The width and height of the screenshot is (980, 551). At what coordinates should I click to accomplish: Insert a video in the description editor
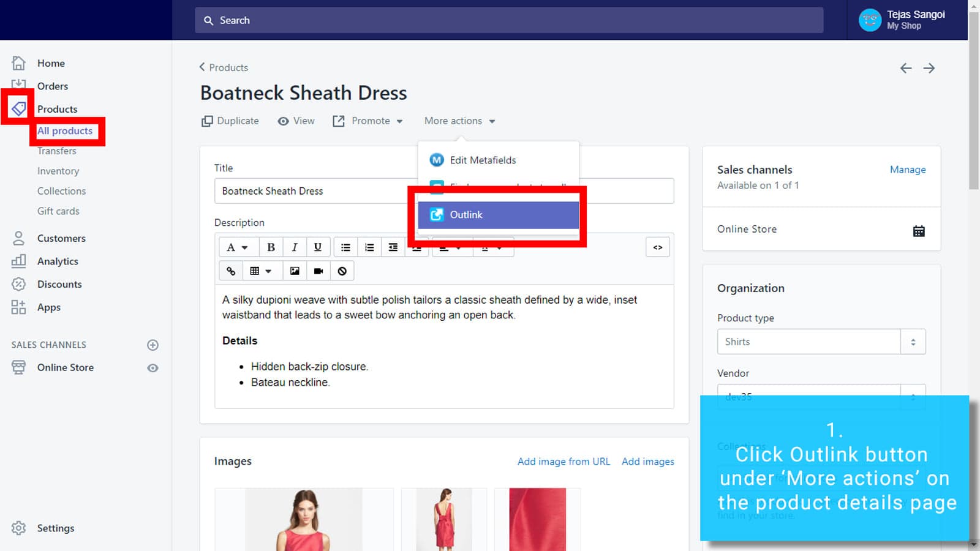(318, 270)
